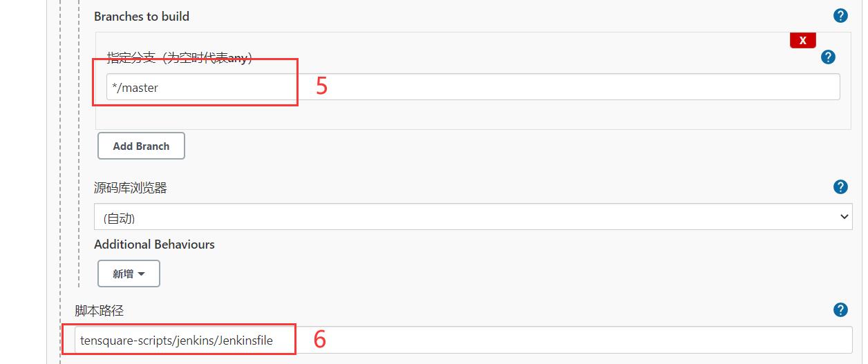
Task: Click the Branches to build heading
Action: (142, 16)
